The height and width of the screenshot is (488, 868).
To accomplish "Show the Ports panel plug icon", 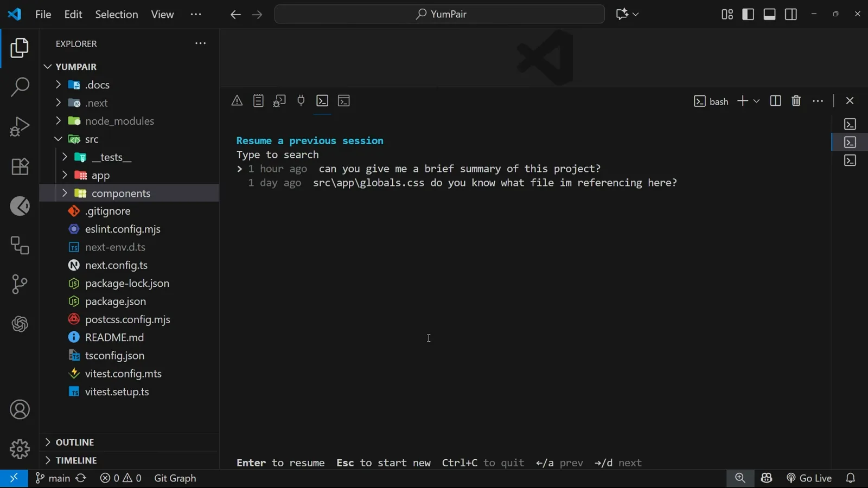I will 301,101.
